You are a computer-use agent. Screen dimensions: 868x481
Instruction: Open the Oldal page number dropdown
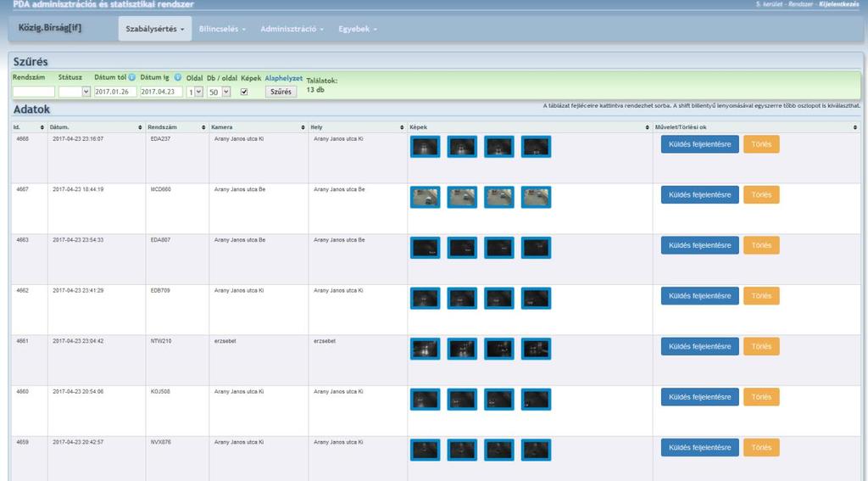point(195,92)
